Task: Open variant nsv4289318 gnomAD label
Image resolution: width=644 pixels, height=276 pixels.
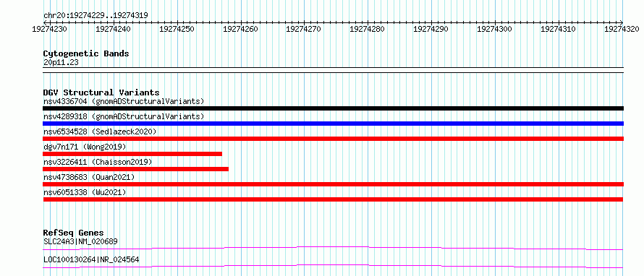Action: tap(124, 116)
